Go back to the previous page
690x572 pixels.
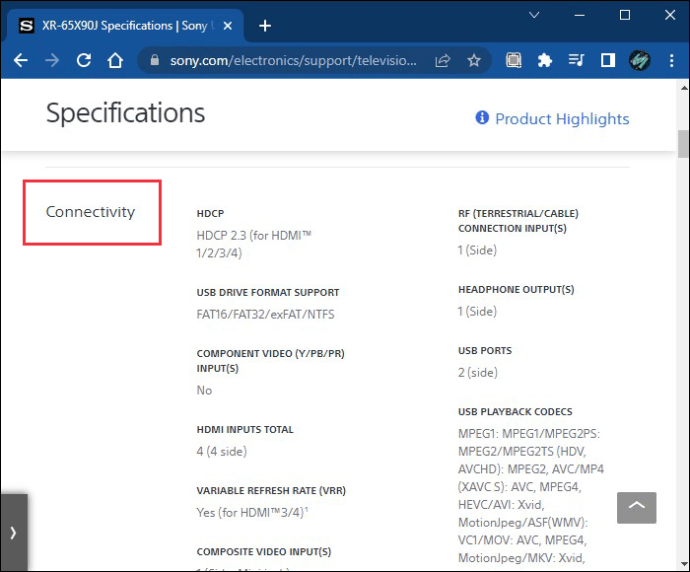coord(21,60)
